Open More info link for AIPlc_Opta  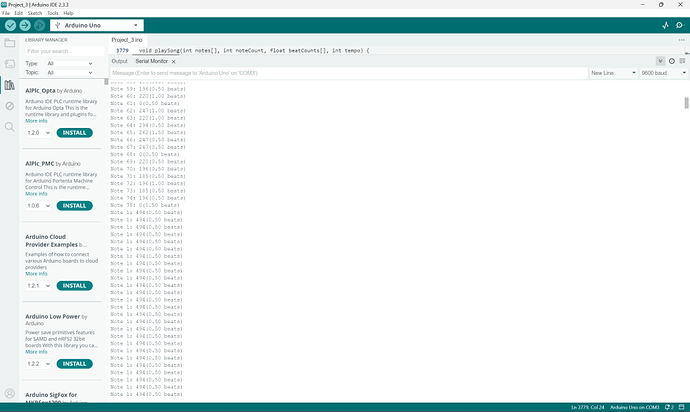[x=36, y=121]
